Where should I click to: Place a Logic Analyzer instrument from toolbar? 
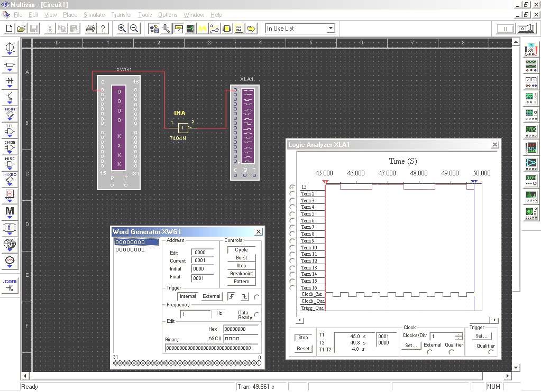pos(531,147)
